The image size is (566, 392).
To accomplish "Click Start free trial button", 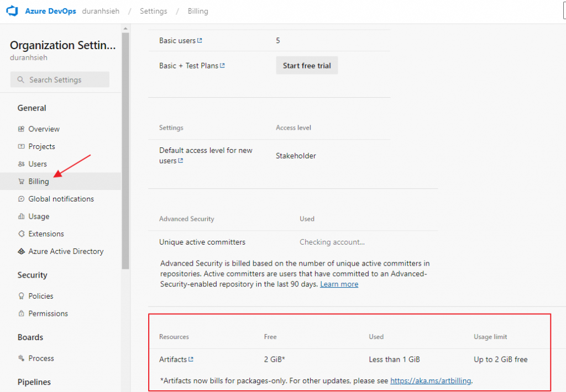I will coord(307,65).
